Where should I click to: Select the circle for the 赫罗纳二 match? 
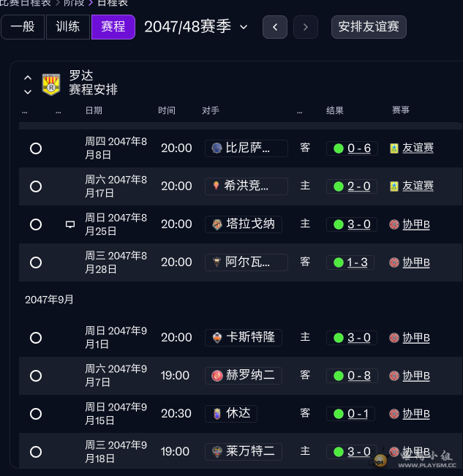pos(36,376)
